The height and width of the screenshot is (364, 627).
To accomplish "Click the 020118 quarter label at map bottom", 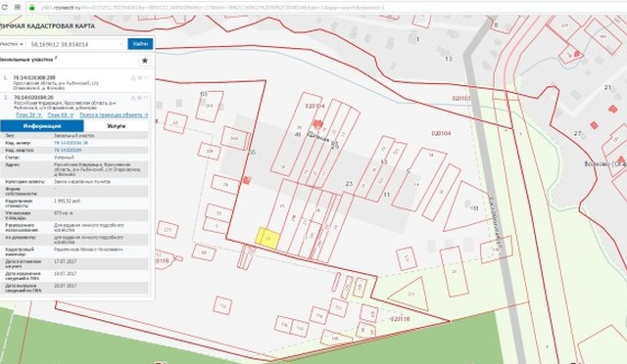I will [x=400, y=319].
